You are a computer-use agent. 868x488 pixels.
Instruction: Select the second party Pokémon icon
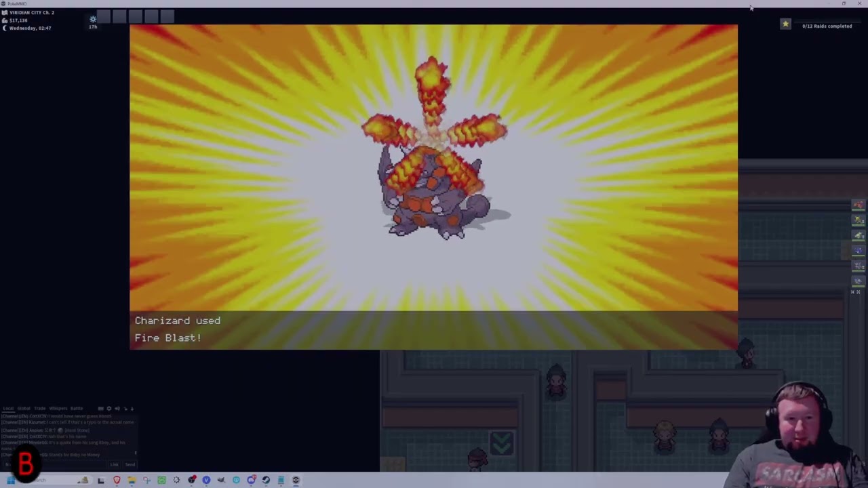pyautogui.click(x=859, y=220)
